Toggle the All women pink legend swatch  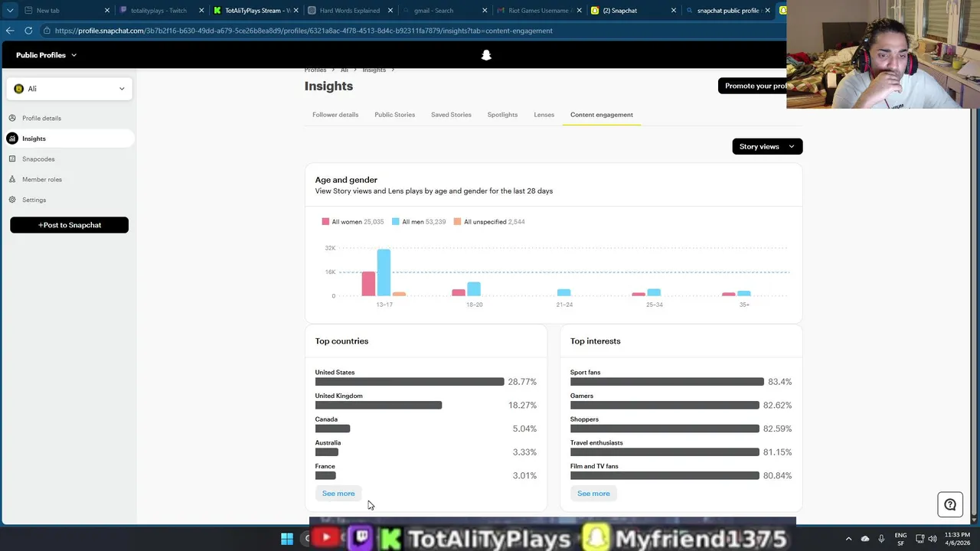coord(325,222)
